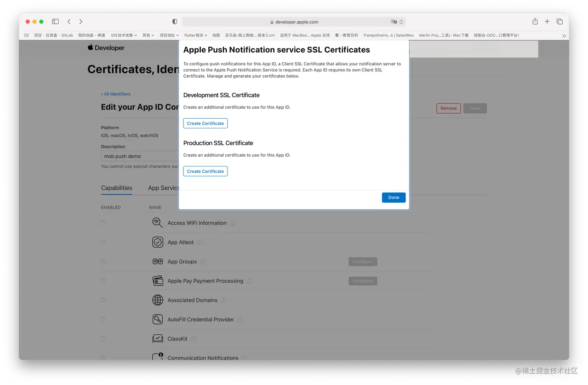Screen dimensions: 588x385
Task: Click Configure for Apple Pay Payment Processing
Action: pos(363,281)
